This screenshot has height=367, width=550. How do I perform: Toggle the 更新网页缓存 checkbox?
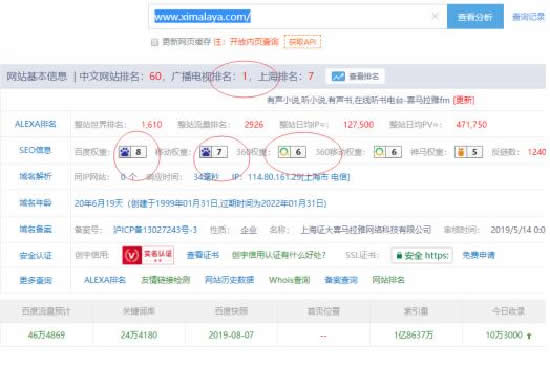coord(154,42)
